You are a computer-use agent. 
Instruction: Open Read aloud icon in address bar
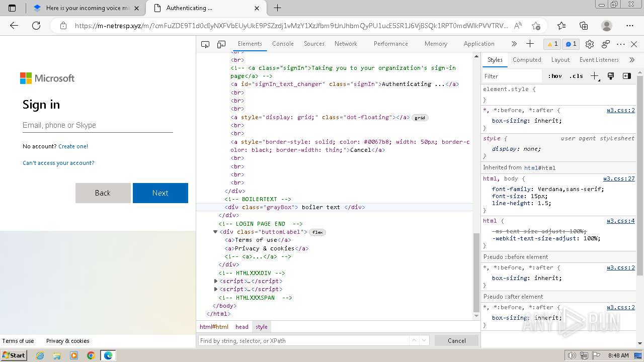pos(518,26)
